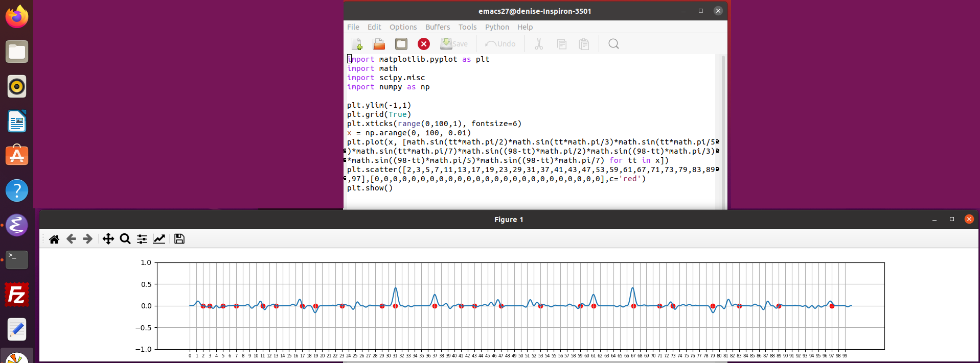The height and width of the screenshot is (363, 980).
Task: Expand the Options menu
Action: (403, 27)
